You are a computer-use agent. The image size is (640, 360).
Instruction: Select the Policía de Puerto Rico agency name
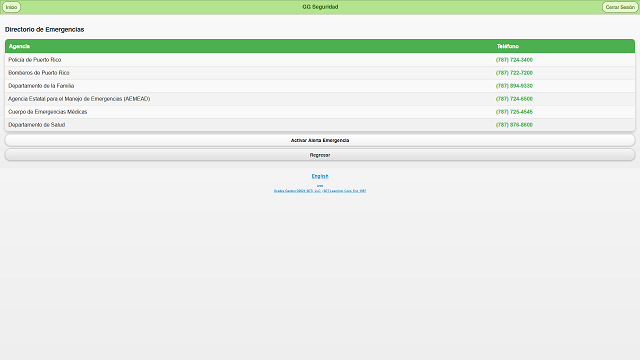coord(35,60)
